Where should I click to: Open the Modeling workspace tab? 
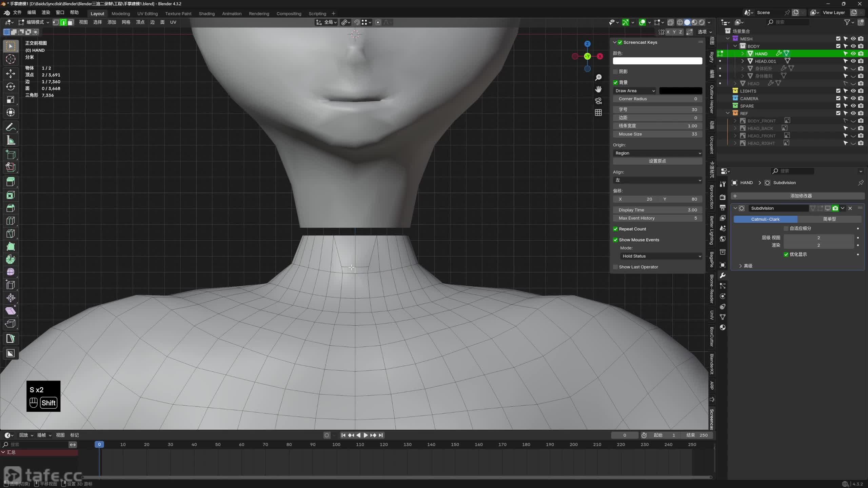(x=121, y=14)
